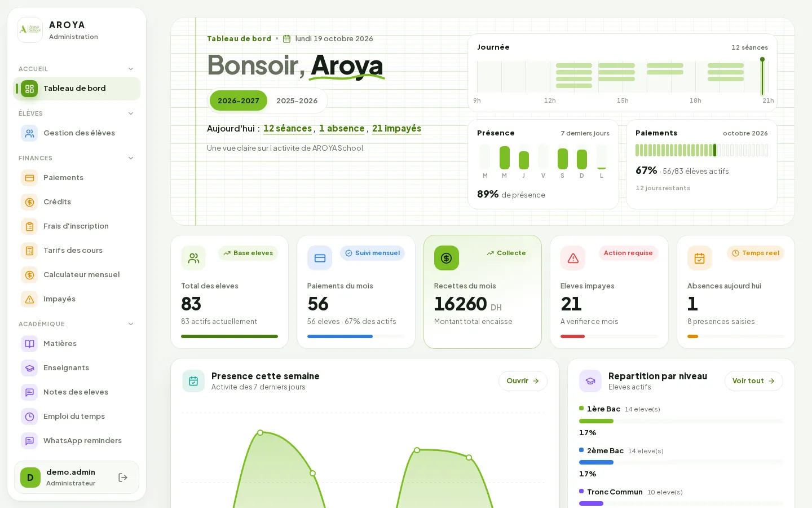This screenshot has height=508, width=812.
Task: Click the Eleves impayes alert icon
Action: tap(573, 258)
